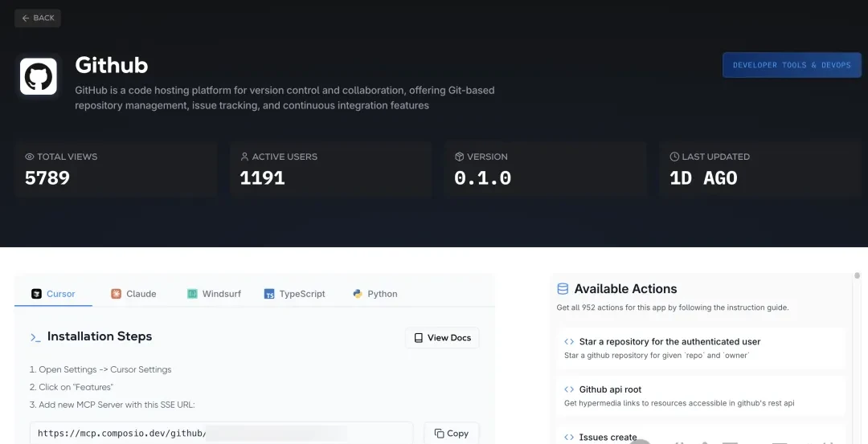
Task: Click the SSE URL field containing mcp.composio.dev
Action: (222, 433)
